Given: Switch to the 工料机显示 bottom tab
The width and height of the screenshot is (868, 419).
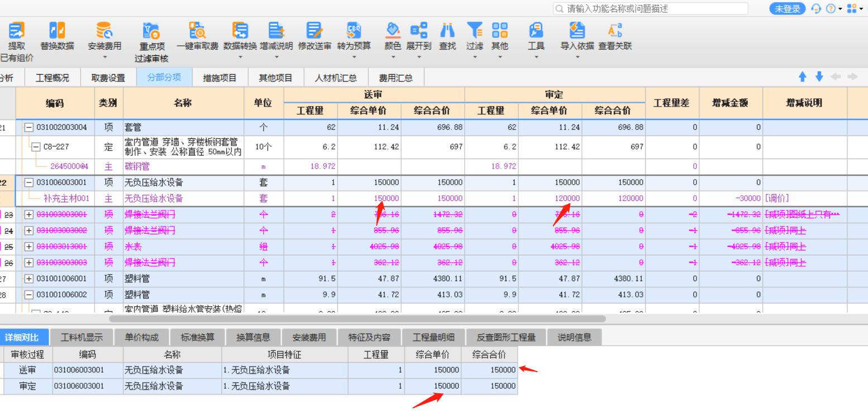Looking at the screenshot, I should coord(82,337).
